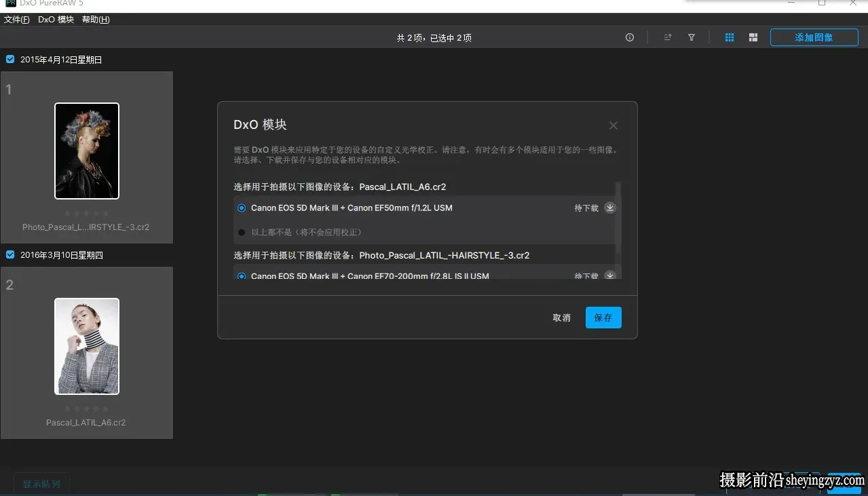Open the DxO 模块 menu
This screenshot has width=868, height=496.
point(56,20)
